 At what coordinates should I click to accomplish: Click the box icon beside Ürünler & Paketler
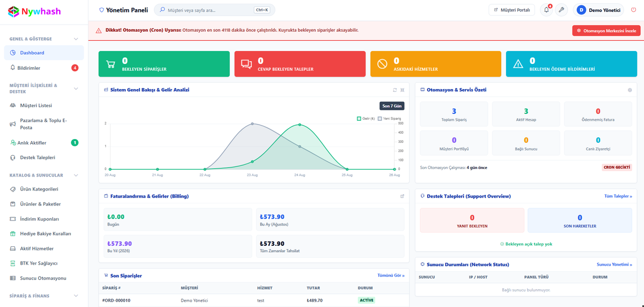point(13,204)
